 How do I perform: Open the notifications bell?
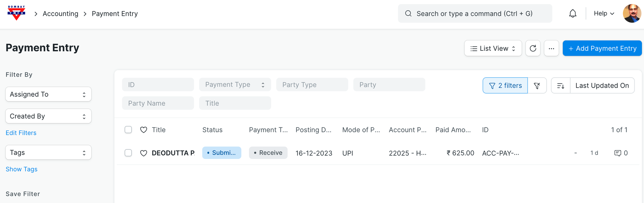click(x=573, y=13)
